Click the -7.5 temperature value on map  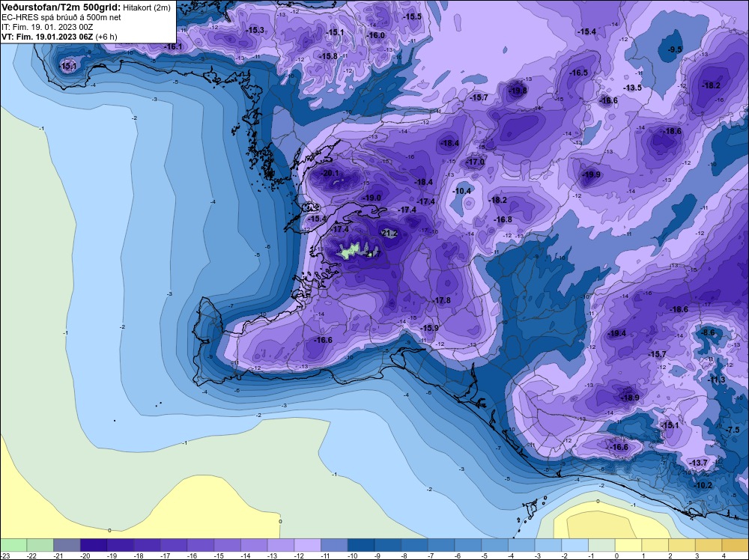(733, 430)
